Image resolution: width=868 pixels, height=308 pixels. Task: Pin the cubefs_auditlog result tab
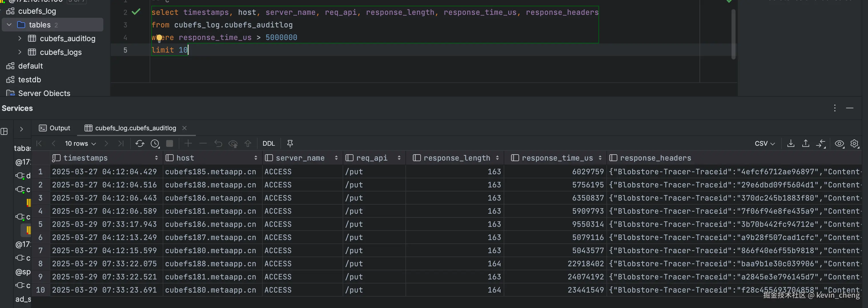[290, 144]
